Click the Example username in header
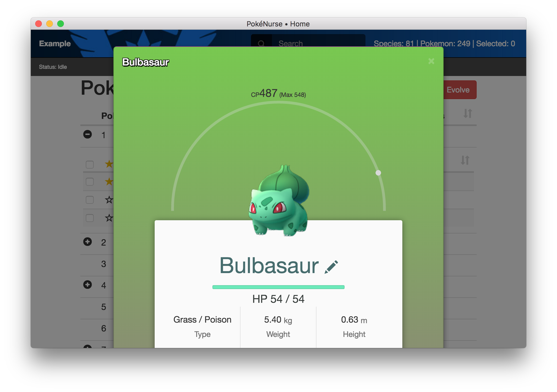The height and width of the screenshot is (392, 557). click(x=55, y=43)
